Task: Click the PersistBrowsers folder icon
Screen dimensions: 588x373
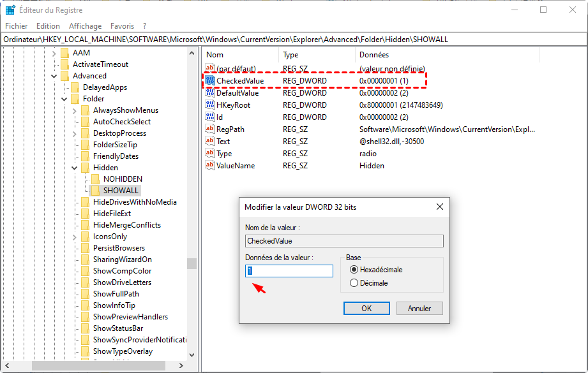Action: coord(86,248)
